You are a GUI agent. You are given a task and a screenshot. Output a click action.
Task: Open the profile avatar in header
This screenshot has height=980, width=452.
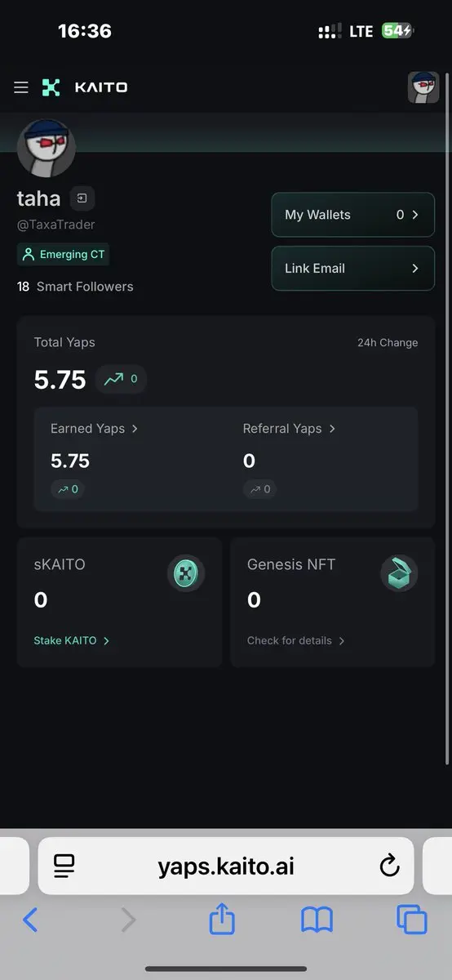click(423, 87)
